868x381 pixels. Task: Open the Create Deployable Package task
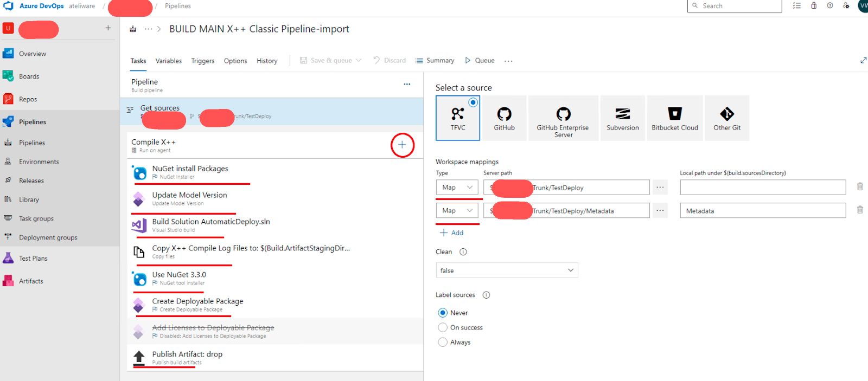[275, 305]
